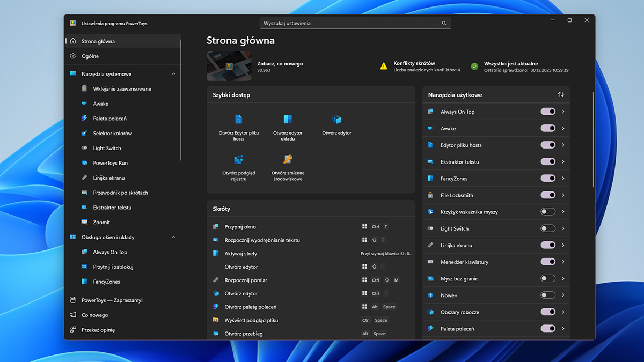The image size is (644, 362).
Task: Expand the Ekstraktor tekstu row details
Action: coord(562,161)
